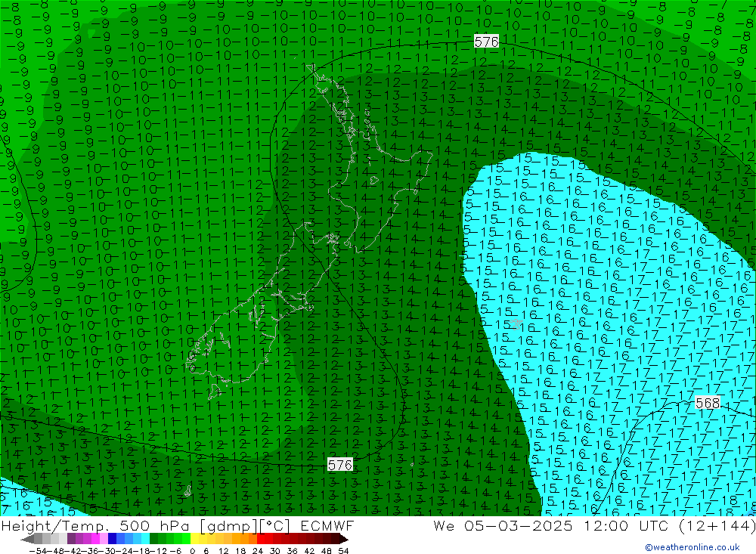The width and height of the screenshot is (756, 554).
Task: Pick the cyan swatch above -18 in the legend
Action: (146, 539)
